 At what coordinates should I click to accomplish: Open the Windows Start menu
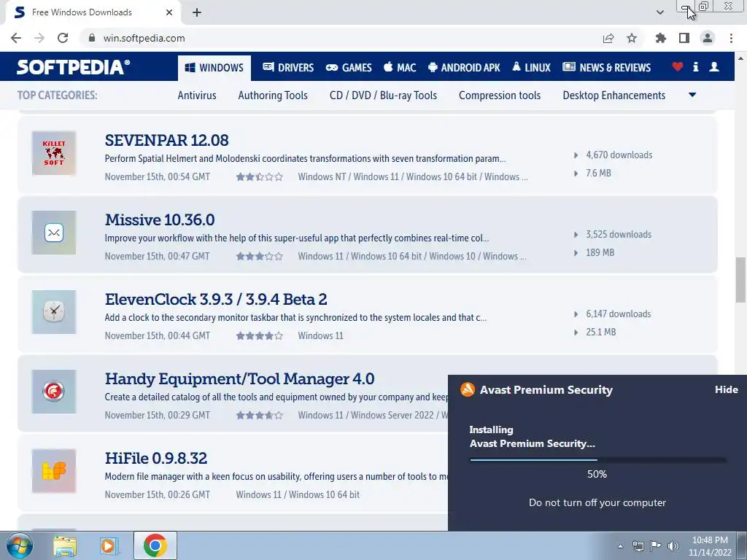point(20,545)
